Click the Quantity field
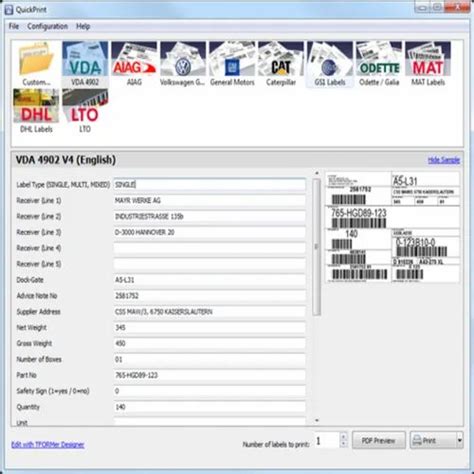Screen dimensions: 474x474 (210, 407)
